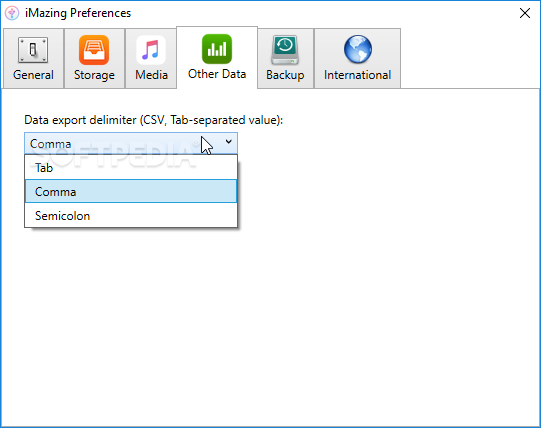Select Comma in the delimiter list

click(131, 191)
